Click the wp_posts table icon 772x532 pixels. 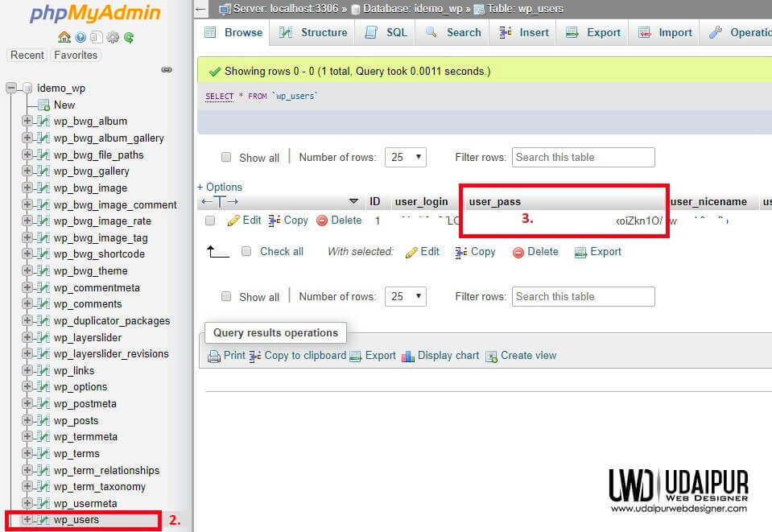point(43,421)
